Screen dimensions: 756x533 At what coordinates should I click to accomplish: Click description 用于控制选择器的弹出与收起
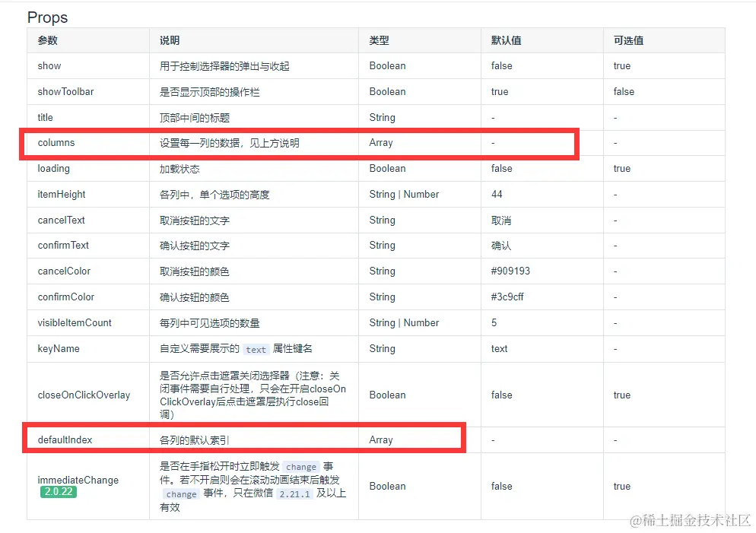(224, 66)
